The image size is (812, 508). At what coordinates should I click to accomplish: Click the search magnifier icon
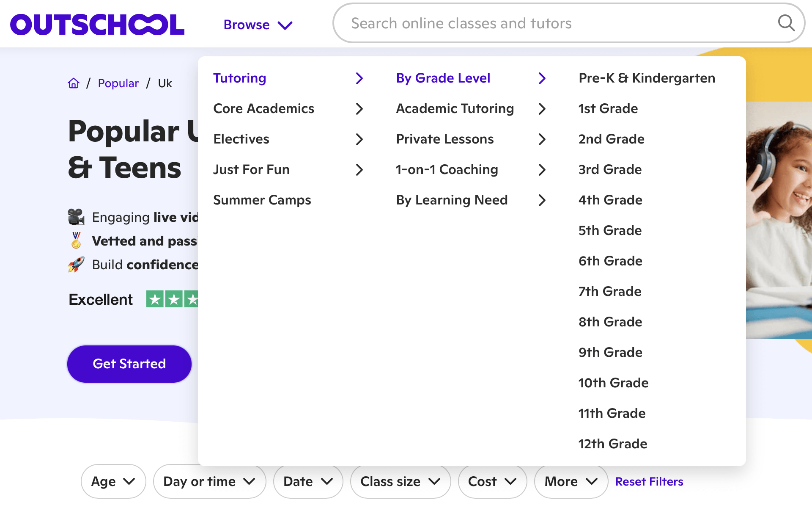pyautogui.click(x=786, y=23)
